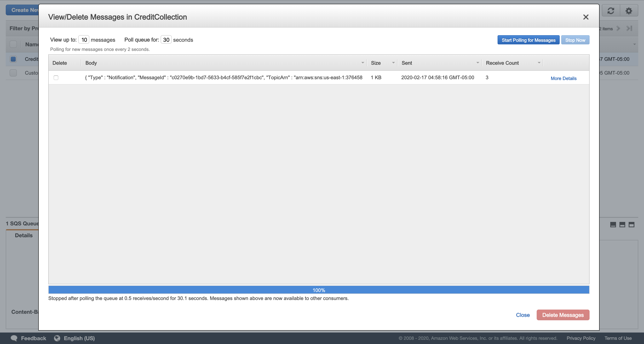Screen dimensions: 644x344
Task: Click the Feedback speech bubble icon
Action: click(x=14, y=338)
